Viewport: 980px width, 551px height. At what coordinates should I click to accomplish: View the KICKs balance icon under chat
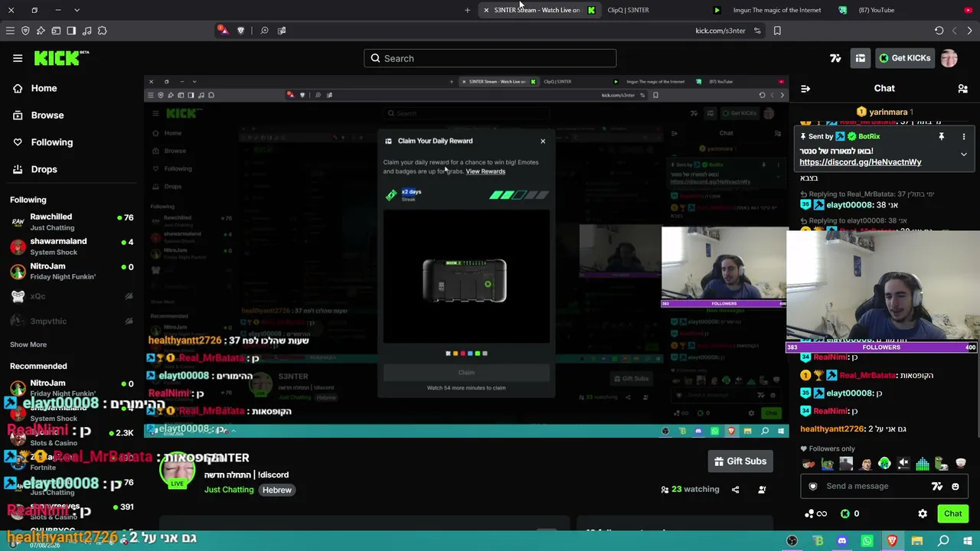pyautogui.click(x=845, y=514)
